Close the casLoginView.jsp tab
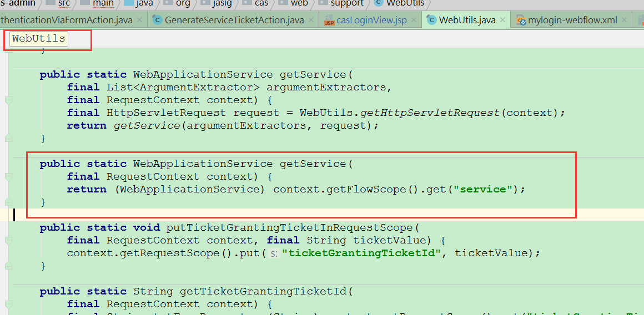Screen dimensions: 644x315 (414, 20)
